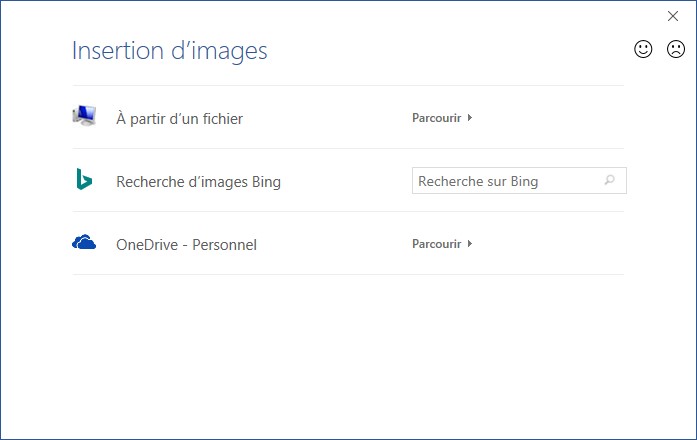
Task: Close the Insertion d'images dialog
Action: (673, 16)
